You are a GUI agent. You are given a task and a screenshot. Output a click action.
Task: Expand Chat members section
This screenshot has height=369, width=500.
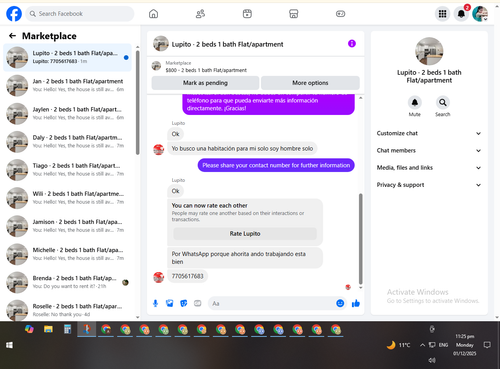tap(429, 150)
